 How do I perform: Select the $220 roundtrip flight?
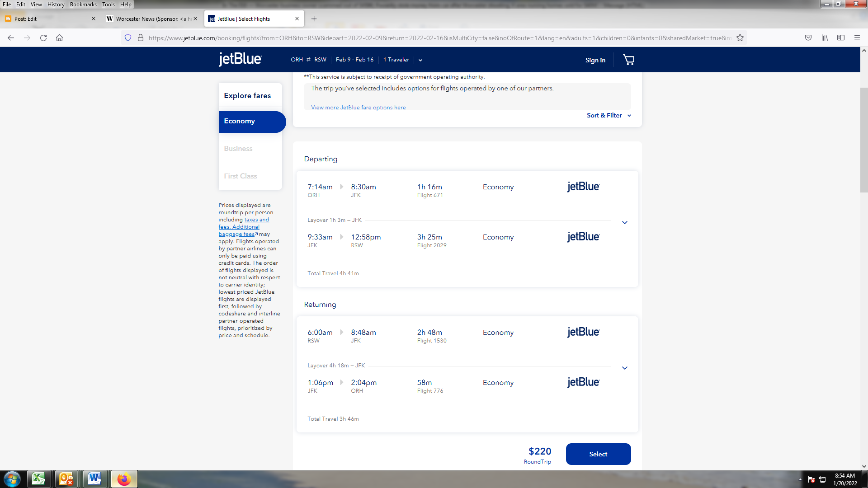(598, 454)
